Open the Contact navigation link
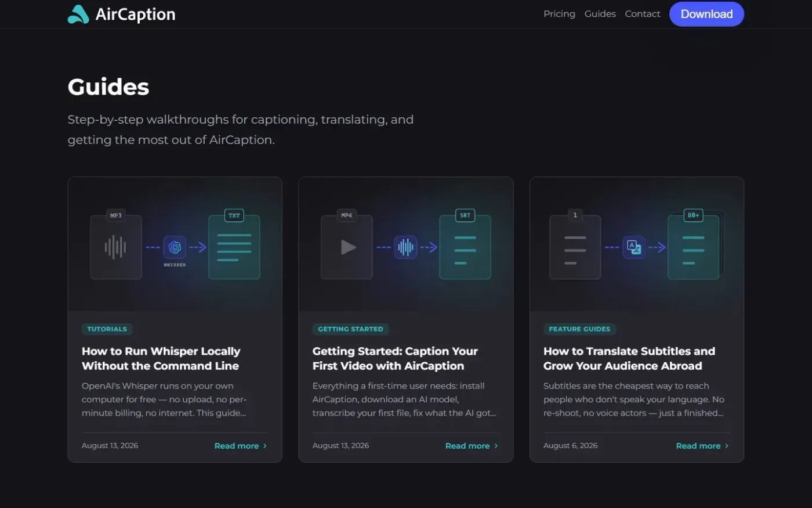 643,14
